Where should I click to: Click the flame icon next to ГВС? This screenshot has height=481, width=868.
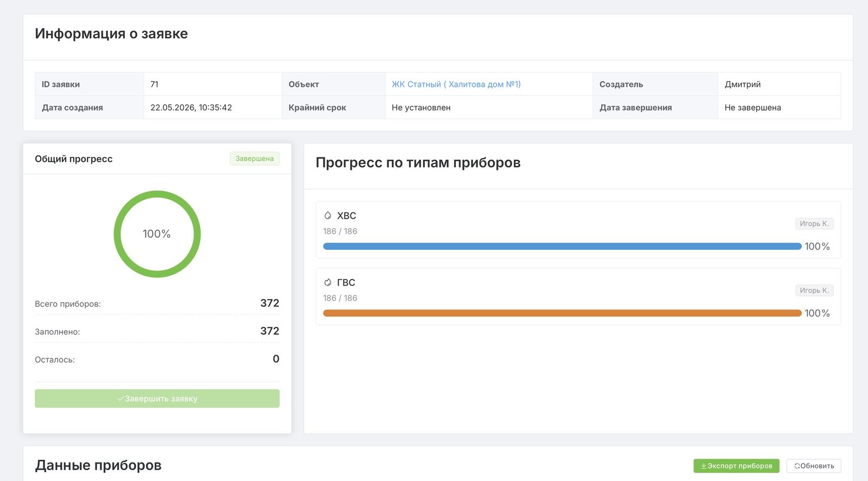click(x=328, y=282)
